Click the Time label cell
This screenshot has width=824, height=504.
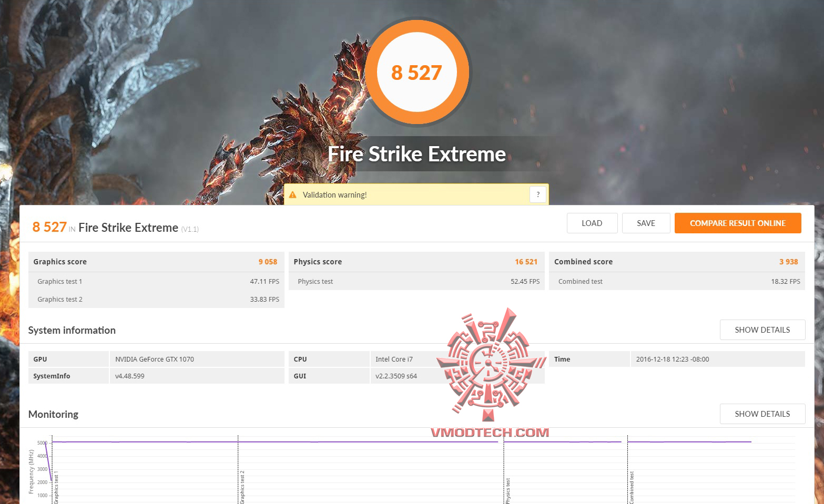click(589, 359)
